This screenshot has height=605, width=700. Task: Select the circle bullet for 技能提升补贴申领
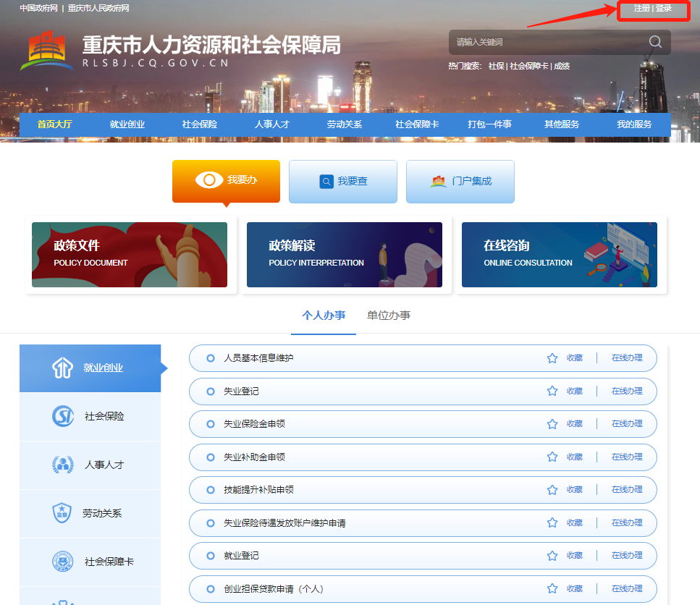pyautogui.click(x=210, y=489)
